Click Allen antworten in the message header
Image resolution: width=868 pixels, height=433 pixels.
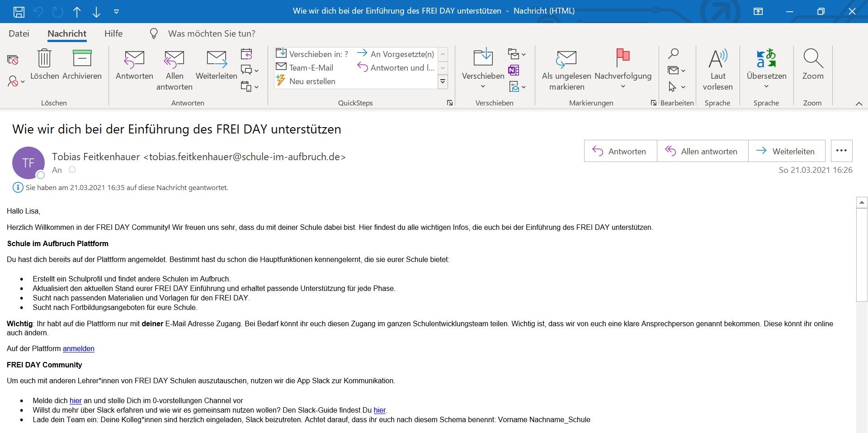coord(703,151)
